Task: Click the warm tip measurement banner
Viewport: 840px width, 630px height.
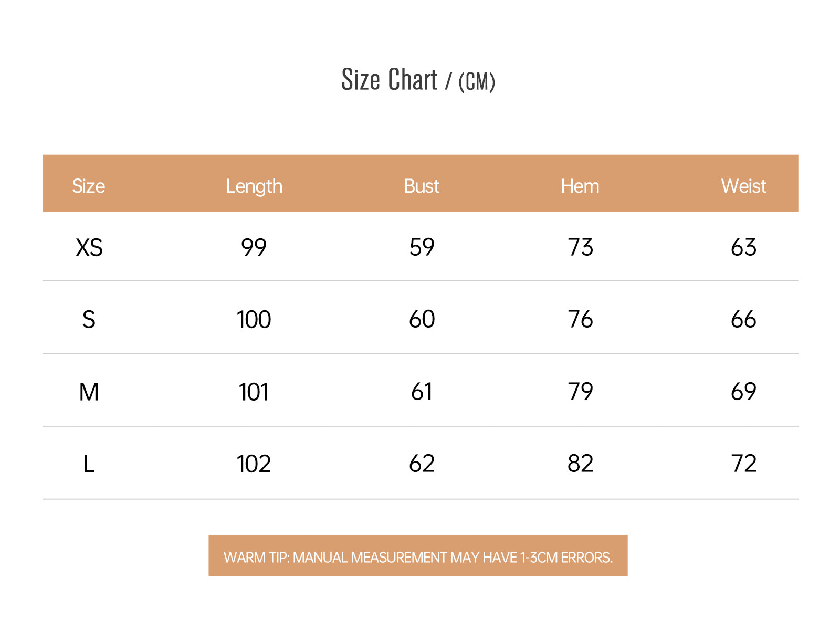Action: [418, 556]
